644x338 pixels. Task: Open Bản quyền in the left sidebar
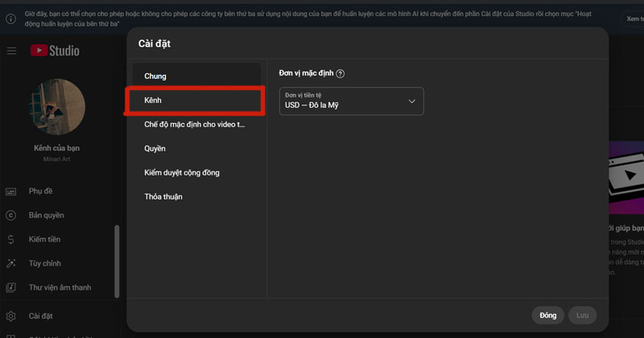46,216
